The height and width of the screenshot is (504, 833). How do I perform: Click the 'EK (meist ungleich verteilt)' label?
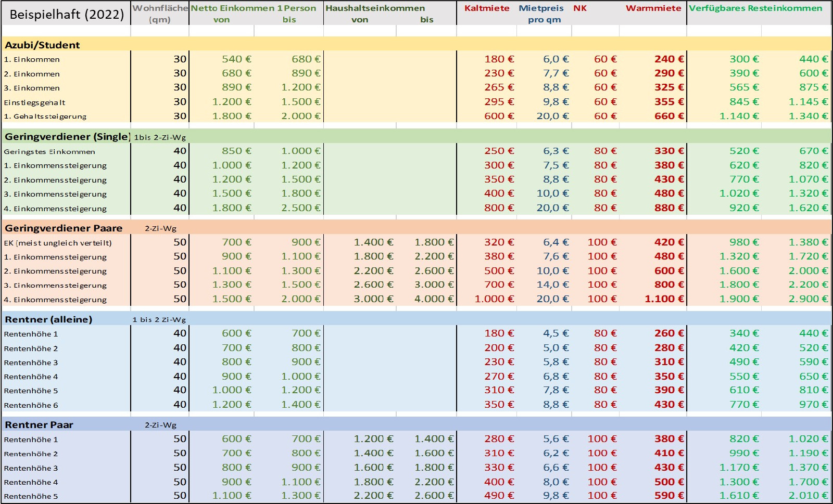point(58,243)
